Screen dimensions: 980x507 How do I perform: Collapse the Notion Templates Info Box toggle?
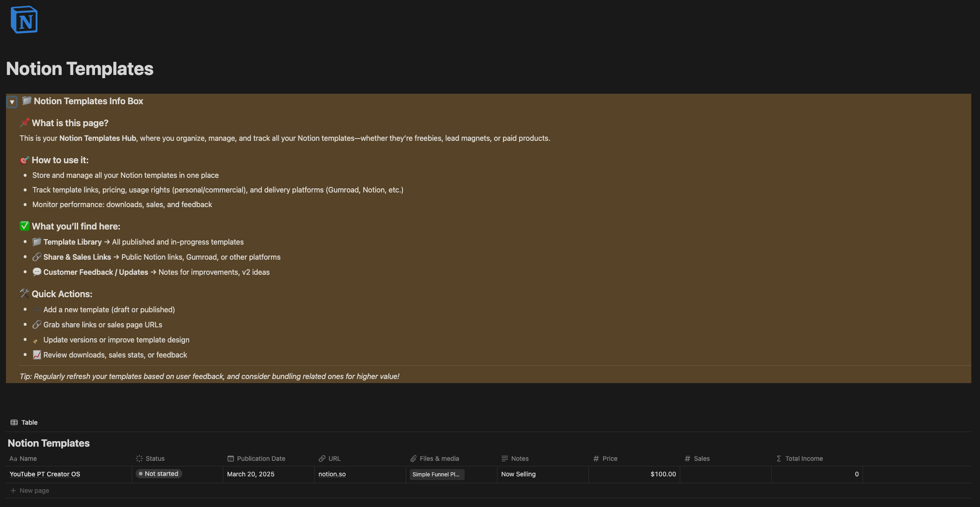click(12, 102)
